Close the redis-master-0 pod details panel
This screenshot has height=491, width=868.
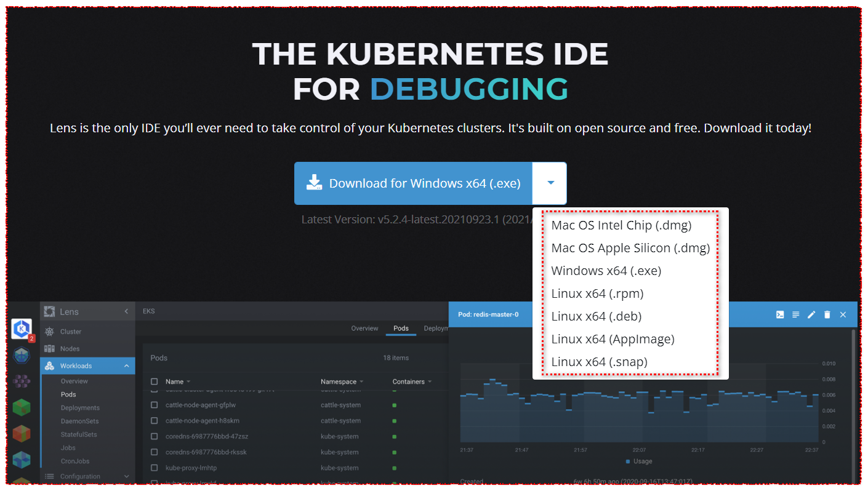coord(843,314)
